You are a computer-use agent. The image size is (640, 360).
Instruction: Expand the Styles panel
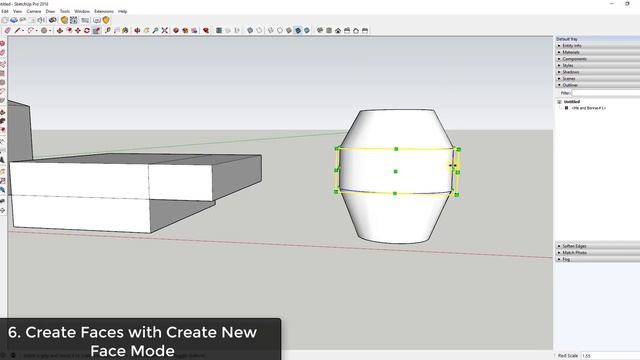coord(598,65)
